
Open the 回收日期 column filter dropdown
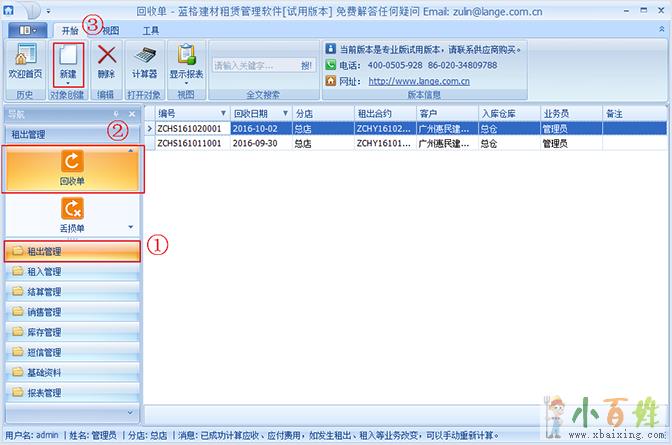(x=285, y=114)
